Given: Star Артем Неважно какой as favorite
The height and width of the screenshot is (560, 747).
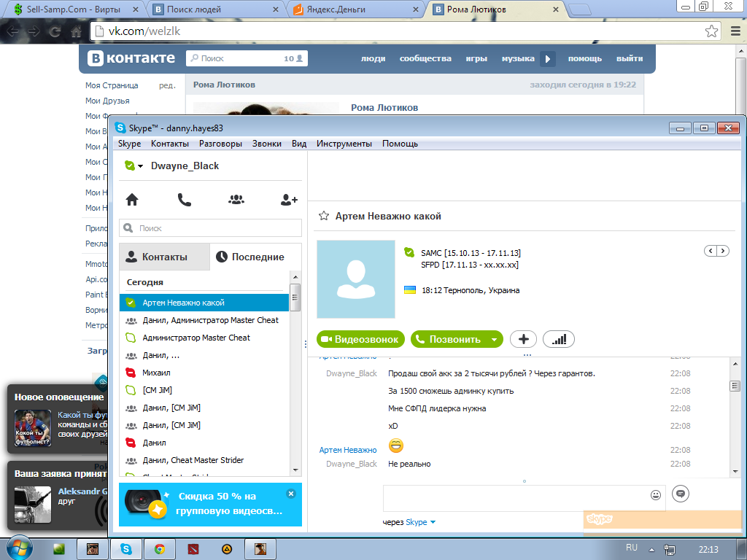Looking at the screenshot, I should click(323, 216).
